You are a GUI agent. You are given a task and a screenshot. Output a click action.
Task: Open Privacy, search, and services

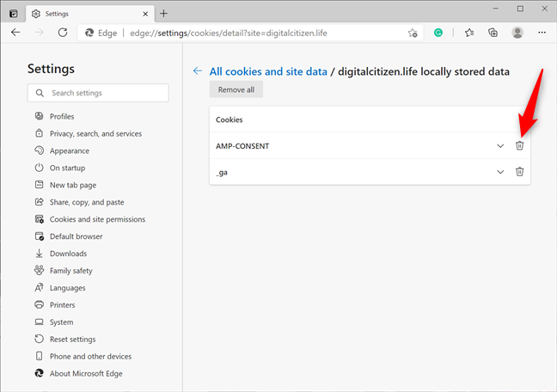(x=95, y=133)
